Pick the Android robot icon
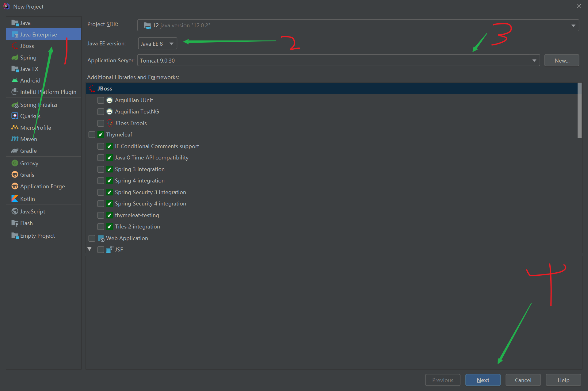Image resolution: width=588 pixels, height=391 pixels. [15, 81]
